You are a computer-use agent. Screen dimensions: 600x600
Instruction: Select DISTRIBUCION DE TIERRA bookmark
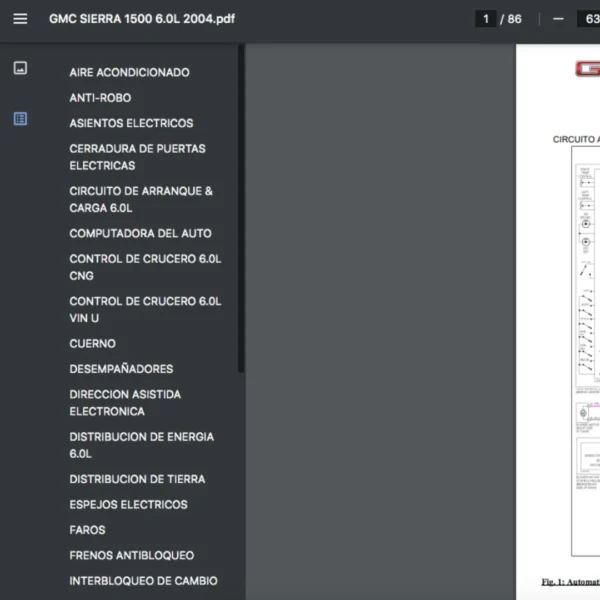pos(137,479)
